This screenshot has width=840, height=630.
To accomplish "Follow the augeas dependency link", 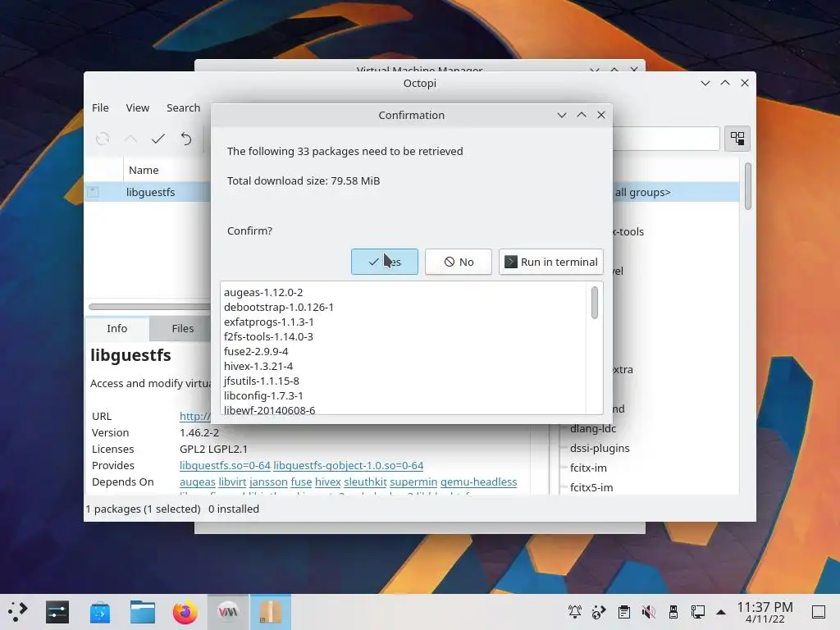I will tap(197, 482).
